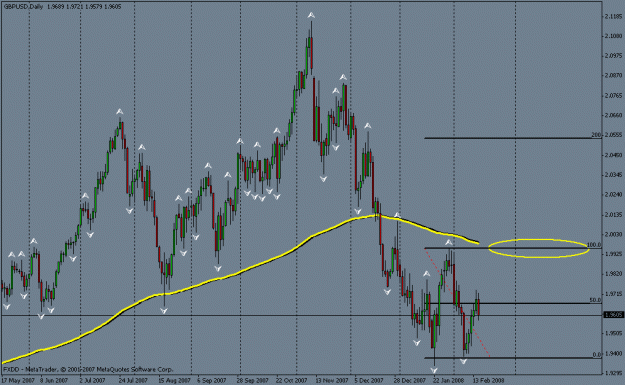The height and width of the screenshot is (385, 625).
Task: Click the 5 Dec 2007 date label
Action: pyautogui.click(x=369, y=380)
